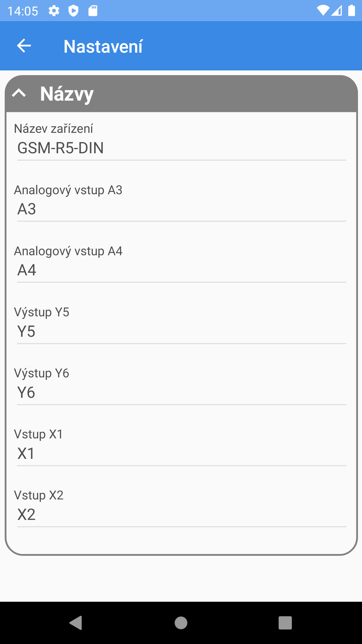This screenshot has width=362, height=644.
Task: Tap the back arrow in the header
Action: coord(24,46)
